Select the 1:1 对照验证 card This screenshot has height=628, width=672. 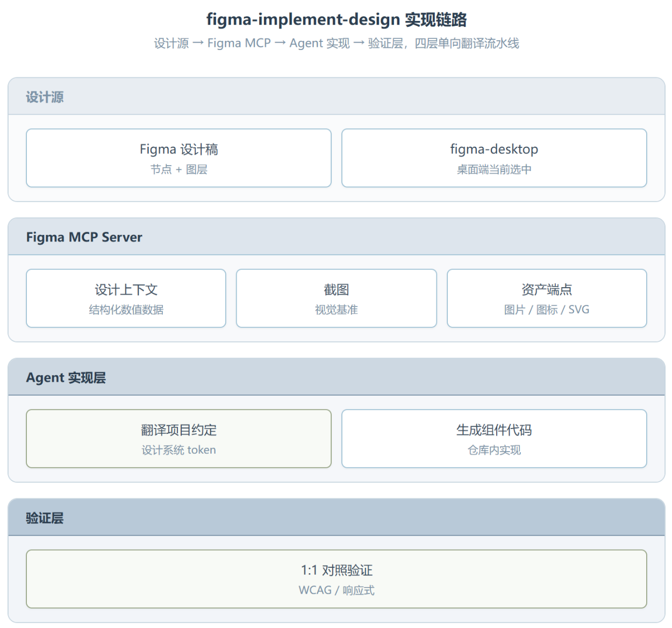coord(337,579)
